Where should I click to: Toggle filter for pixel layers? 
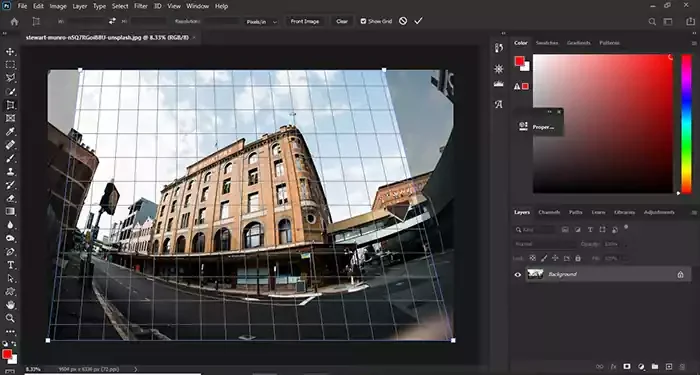[x=565, y=229]
